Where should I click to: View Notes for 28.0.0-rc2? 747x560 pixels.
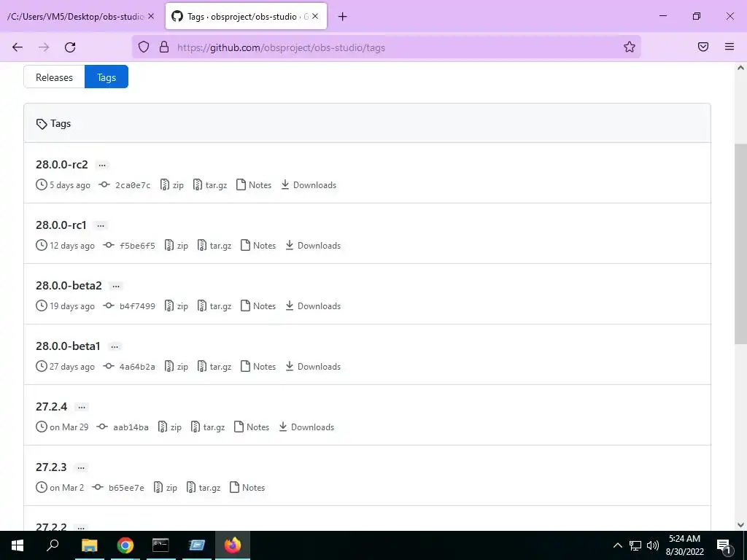pyautogui.click(x=254, y=184)
